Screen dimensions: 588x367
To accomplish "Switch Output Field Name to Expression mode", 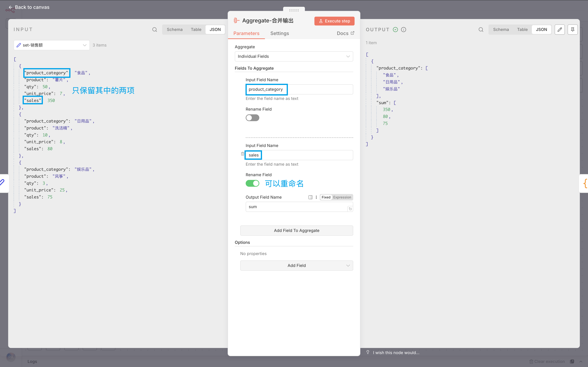I will [x=342, y=197].
